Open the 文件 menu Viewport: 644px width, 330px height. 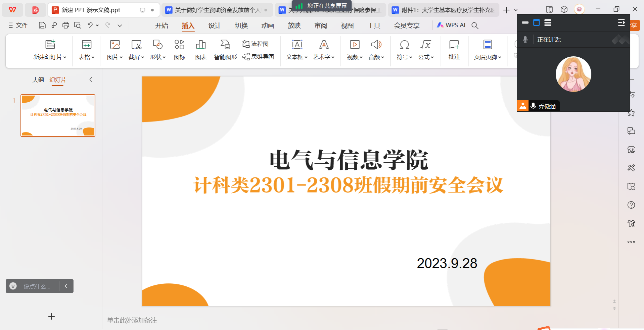(18, 25)
